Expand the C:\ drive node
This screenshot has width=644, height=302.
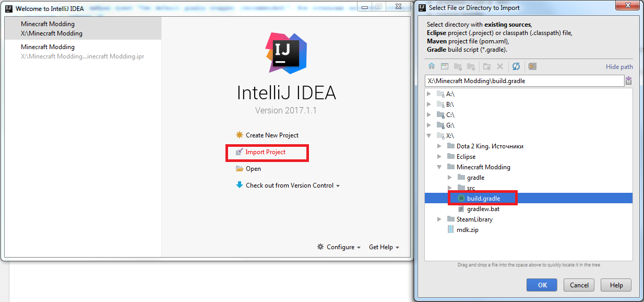(429, 115)
